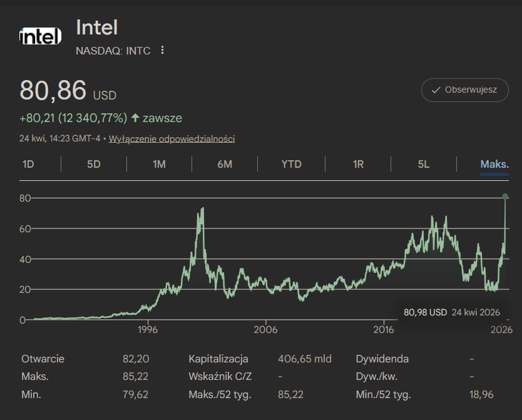The image size is (522, 420).
Task: Switch to the 1D chart range
Action: tap(28, 164)
